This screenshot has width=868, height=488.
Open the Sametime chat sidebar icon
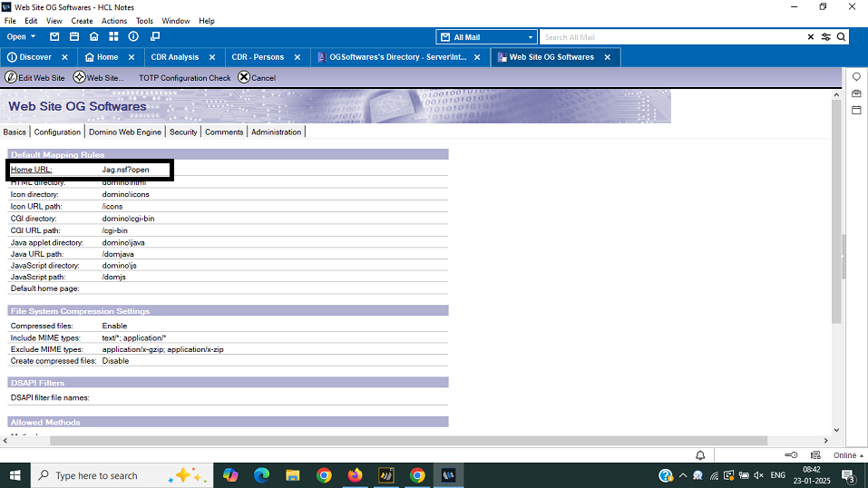click(856, 77)
